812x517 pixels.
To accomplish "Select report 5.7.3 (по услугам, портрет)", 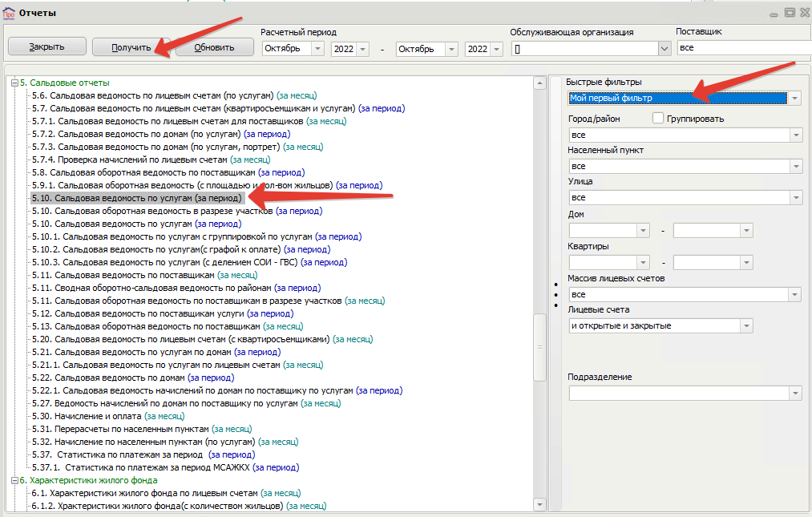I will [177, 147].
